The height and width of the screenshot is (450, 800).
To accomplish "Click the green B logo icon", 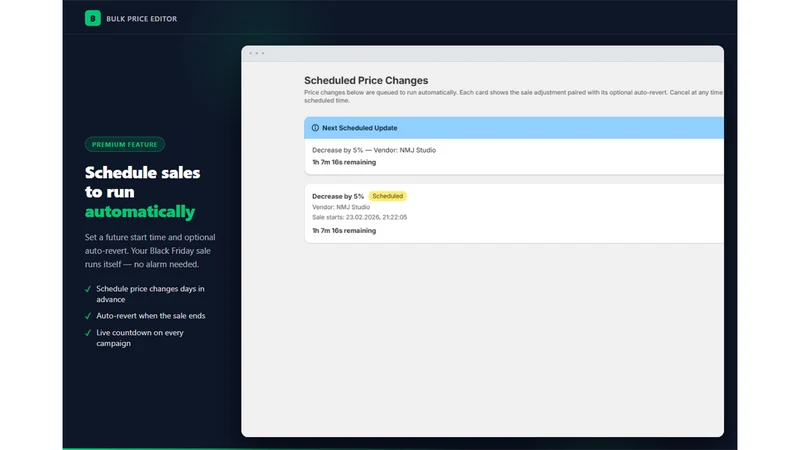I will (92, 18).
